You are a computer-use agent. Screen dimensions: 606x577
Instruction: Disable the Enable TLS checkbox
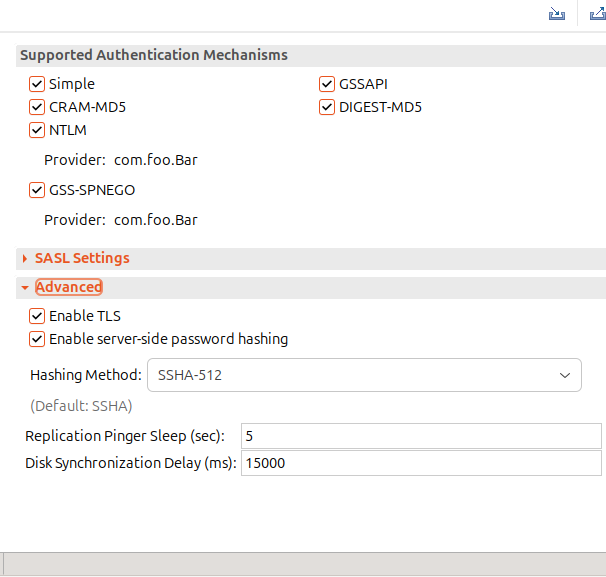[37, 316]
